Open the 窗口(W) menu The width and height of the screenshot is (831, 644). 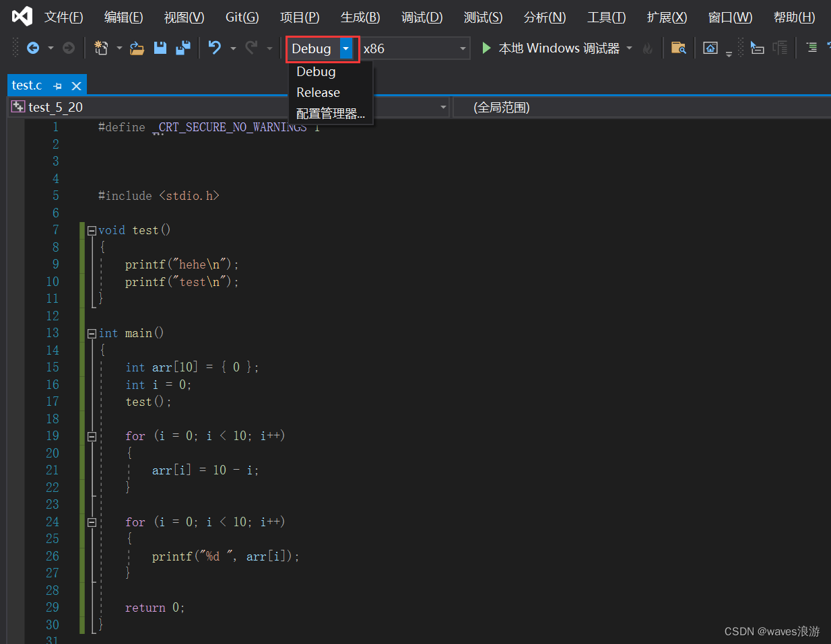730,17
